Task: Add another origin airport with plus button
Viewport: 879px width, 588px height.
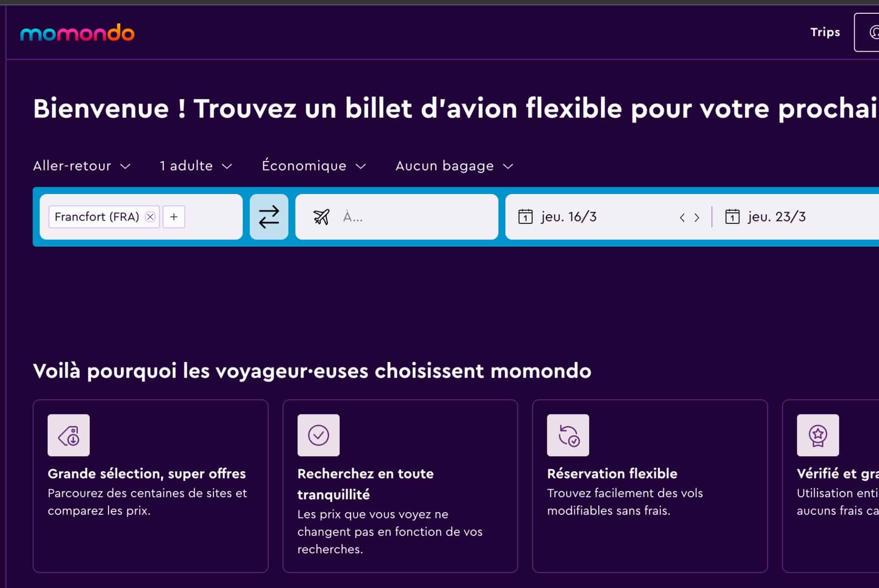Action: click(174, 217)
